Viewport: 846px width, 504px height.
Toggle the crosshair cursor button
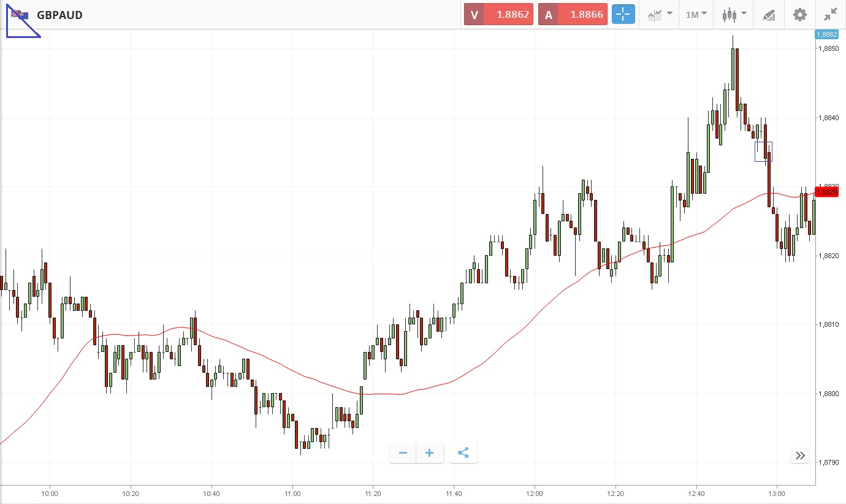pyautogui.click(x=623, y=15)
